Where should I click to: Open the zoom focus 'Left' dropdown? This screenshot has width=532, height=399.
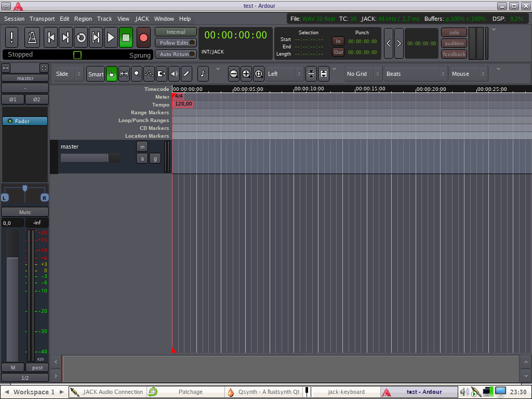(285, 74)
